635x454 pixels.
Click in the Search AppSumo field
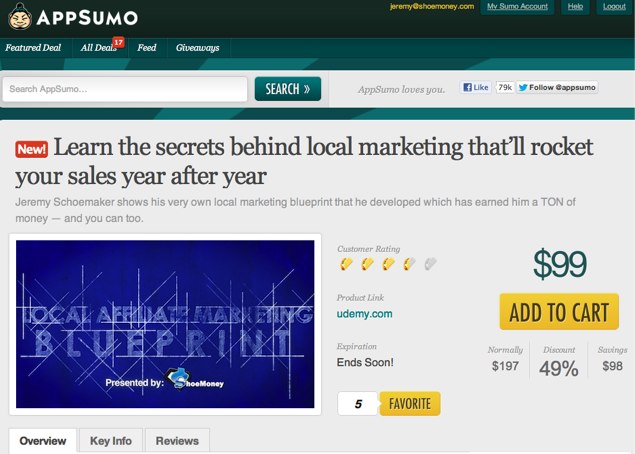coord(125,89)
